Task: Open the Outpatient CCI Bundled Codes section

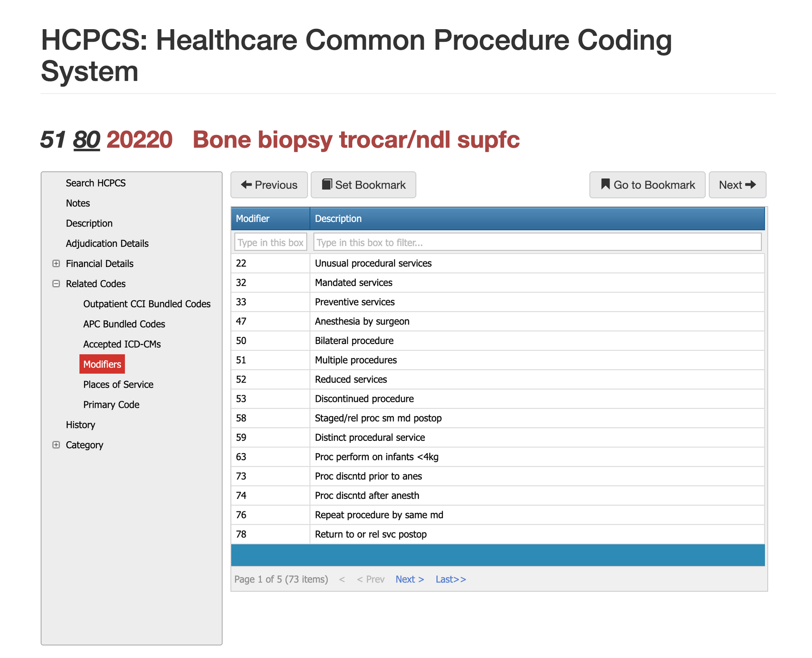Action: click(147, 304)
